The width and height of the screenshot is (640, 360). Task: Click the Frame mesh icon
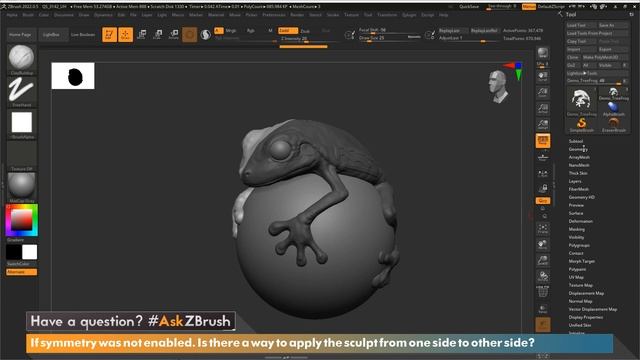[542, 229]
